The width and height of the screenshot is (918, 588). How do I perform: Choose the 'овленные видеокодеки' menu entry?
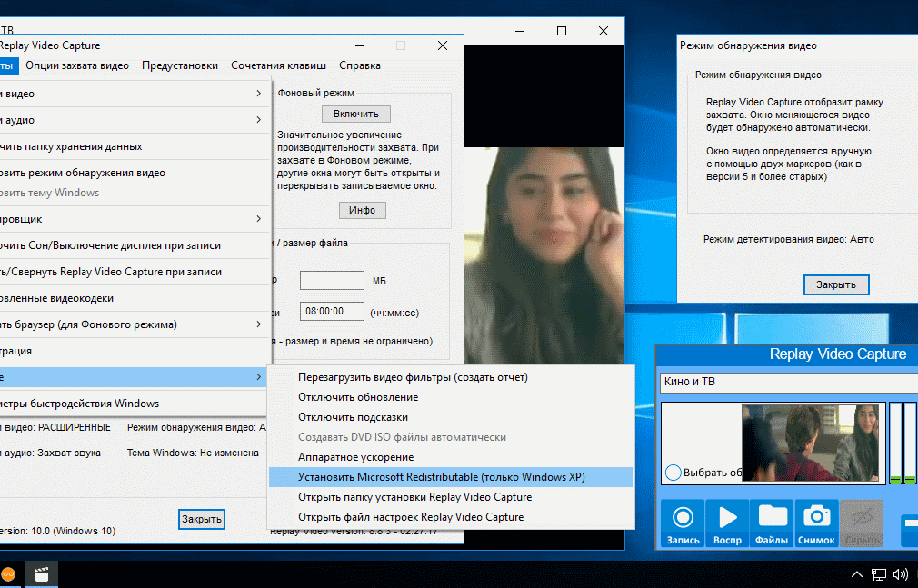click(x=135, y=298)
